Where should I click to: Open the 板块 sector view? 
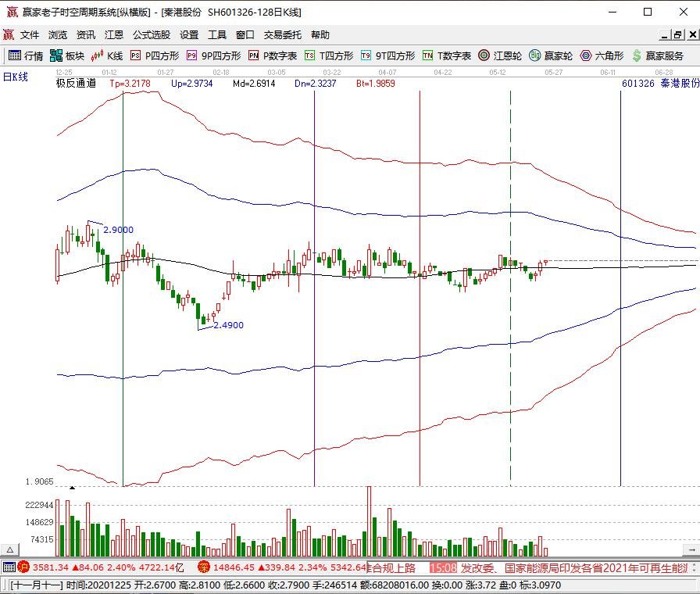(67, 55)
